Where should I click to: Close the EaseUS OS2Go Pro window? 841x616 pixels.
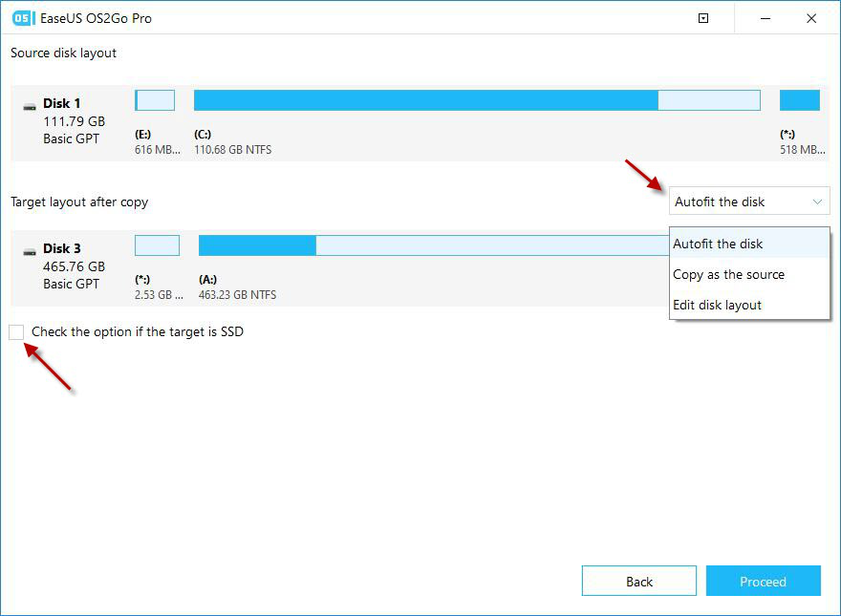[x=811, y=18]
